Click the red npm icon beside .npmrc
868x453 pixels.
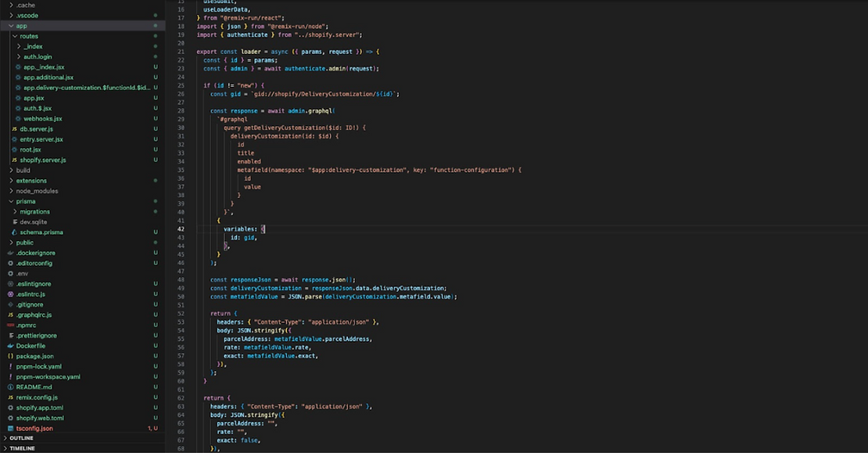click(x=10, y=325)
